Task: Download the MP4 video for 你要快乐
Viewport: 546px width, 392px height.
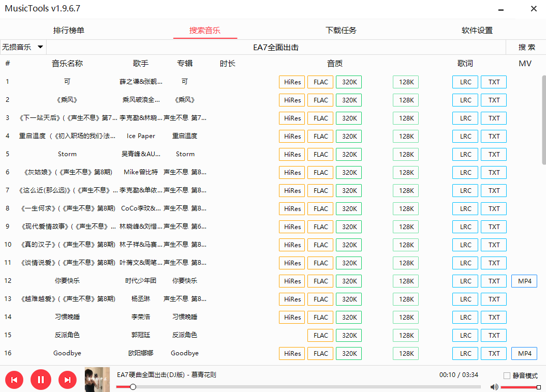Action: (524, 281)
